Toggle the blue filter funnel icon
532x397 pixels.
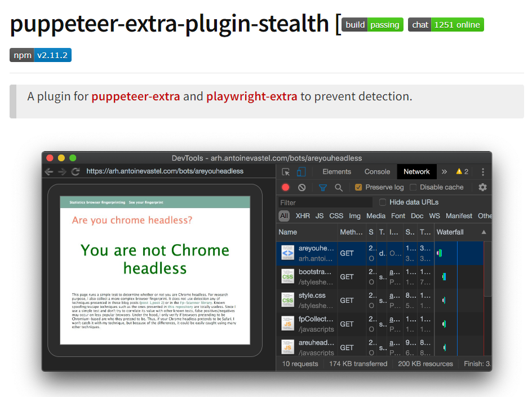pyautogui.click(x=323, y=187)
